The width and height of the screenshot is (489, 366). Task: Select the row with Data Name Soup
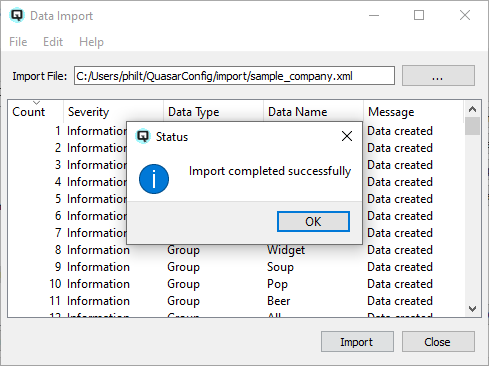point(236,267)
